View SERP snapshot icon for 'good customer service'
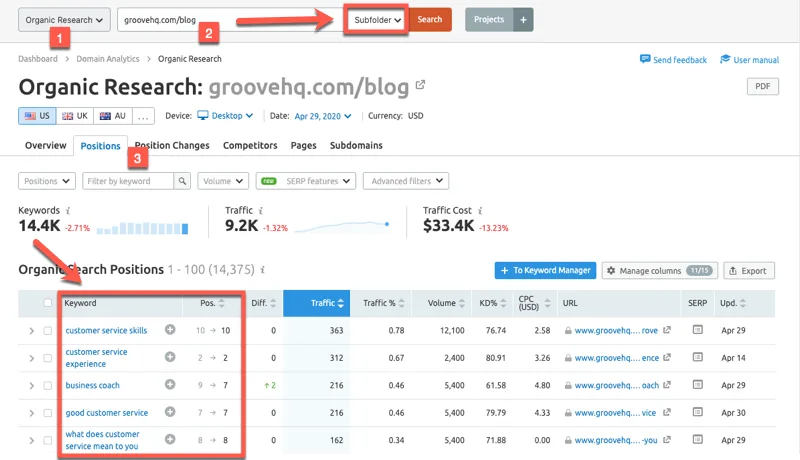Screen dimensions: 800x460 click(x=697, y=412)
